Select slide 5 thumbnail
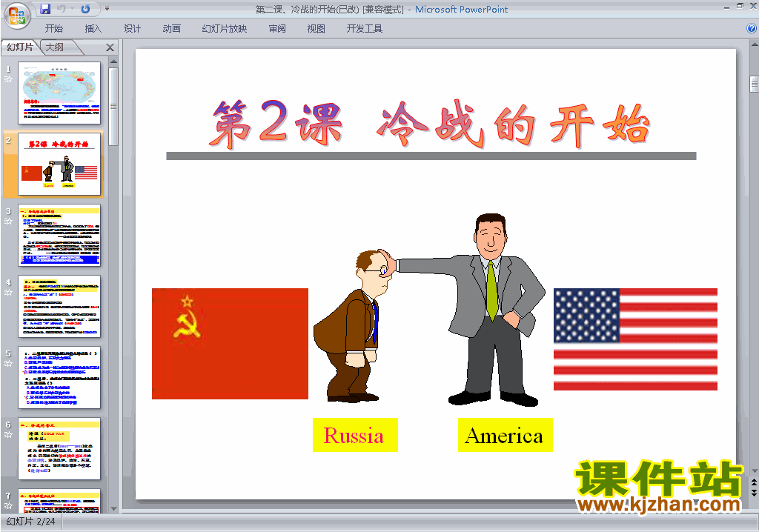Image resolution: width=759 pixels, height=532 pixels. point(59,378)
